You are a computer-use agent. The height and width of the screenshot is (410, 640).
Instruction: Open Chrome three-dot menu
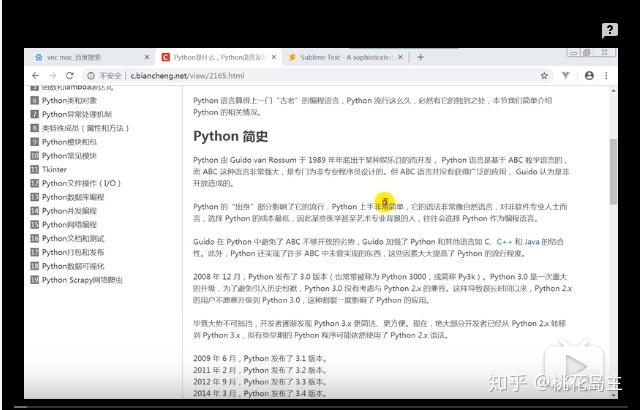607,75
